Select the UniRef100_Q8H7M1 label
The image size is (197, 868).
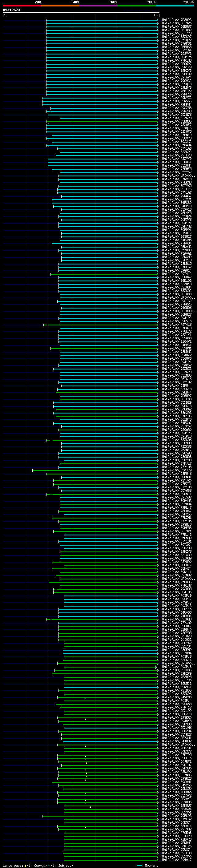176,748
